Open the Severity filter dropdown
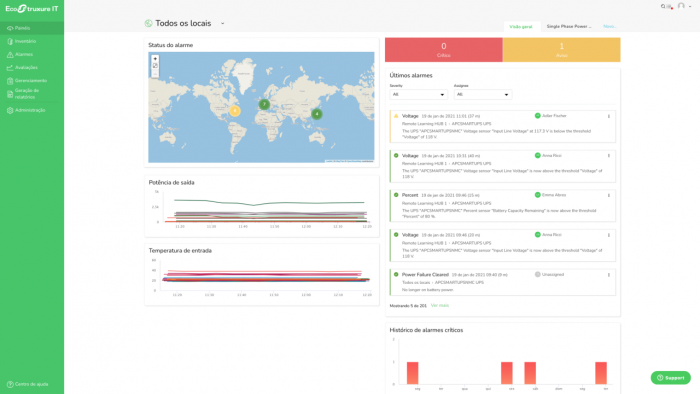This screenshot has width=700, height=394. (418, 95)
